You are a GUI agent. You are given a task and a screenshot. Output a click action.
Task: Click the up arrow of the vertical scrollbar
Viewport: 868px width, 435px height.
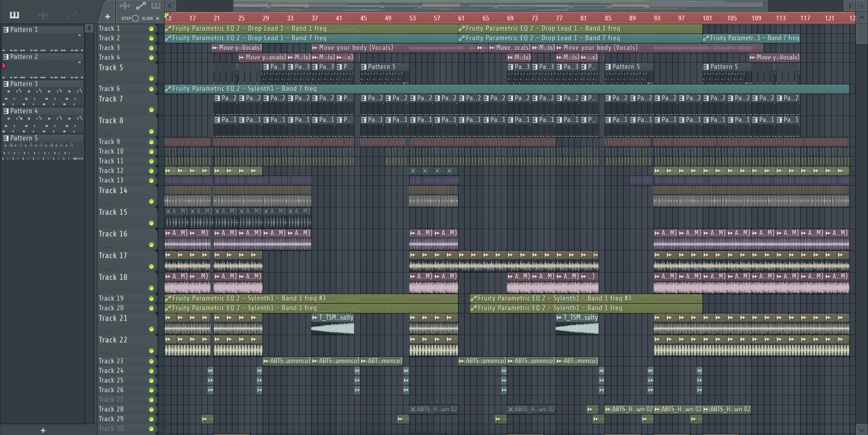tap(862, 18)
